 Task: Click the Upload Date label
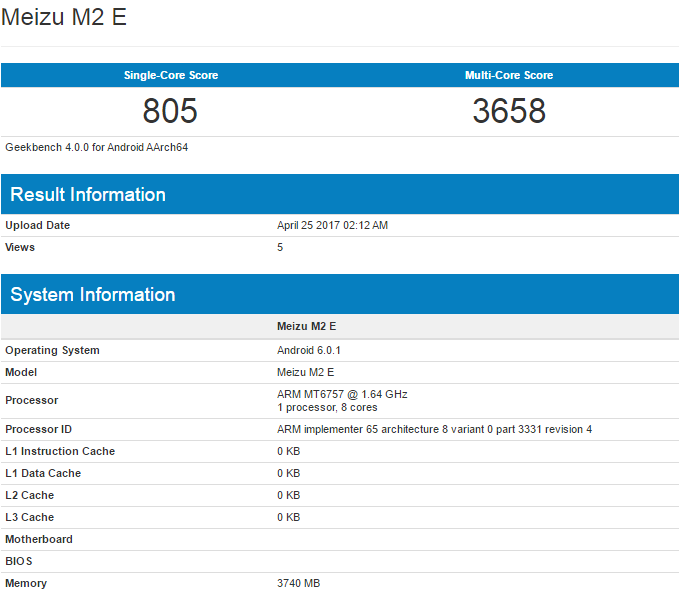(x=37, y=225)
